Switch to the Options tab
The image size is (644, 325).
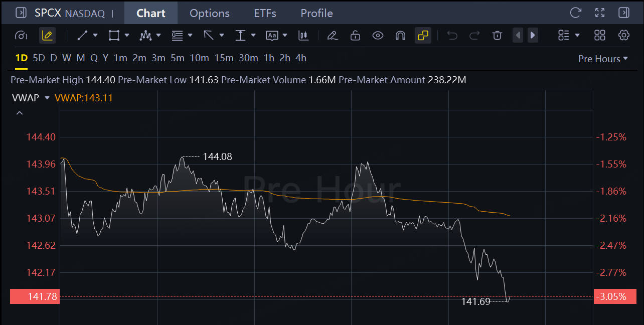210,13
